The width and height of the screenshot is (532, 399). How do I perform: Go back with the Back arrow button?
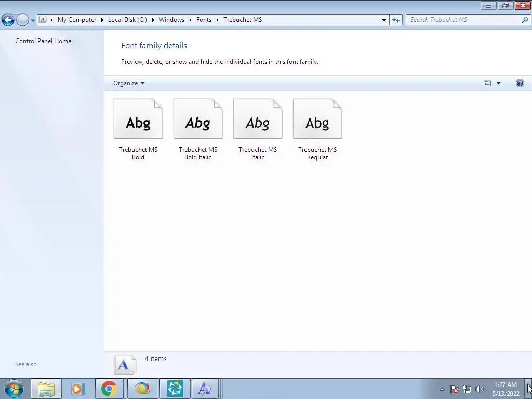tap(8, 20)
